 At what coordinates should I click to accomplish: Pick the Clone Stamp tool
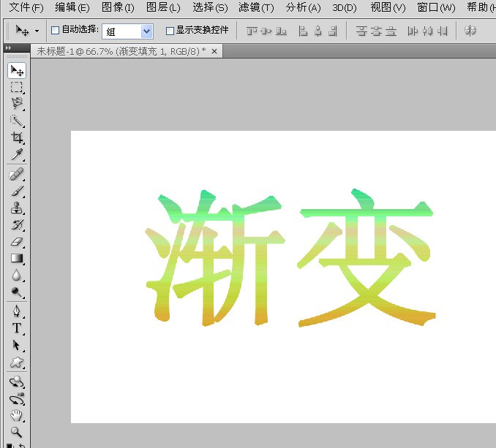(17, 208)
